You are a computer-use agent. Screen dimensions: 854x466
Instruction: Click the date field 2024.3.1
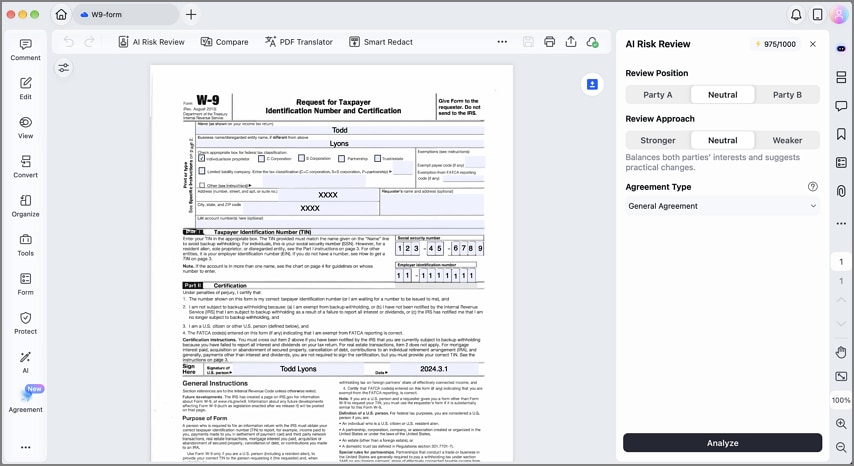coord(434,369)
